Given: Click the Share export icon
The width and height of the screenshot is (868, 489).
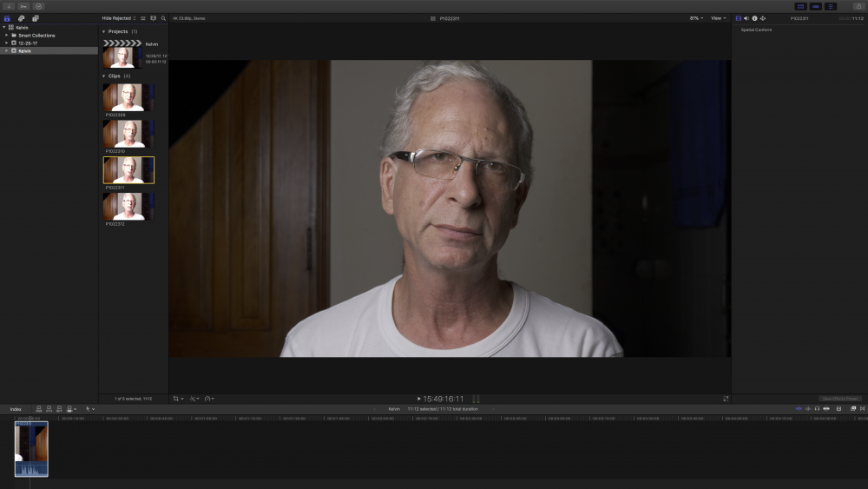Looking at the screenshot, I should click(x=858, y=6).
